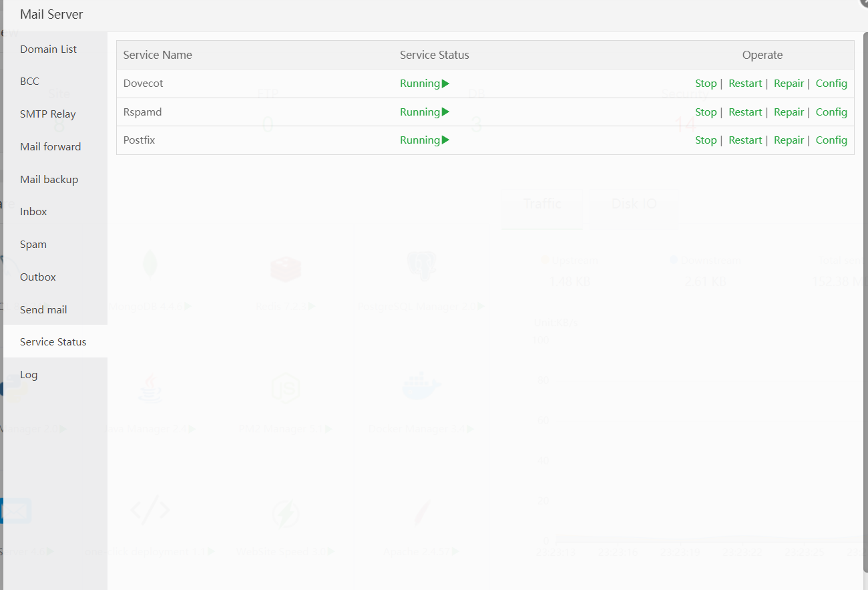Open the Mail backup section
The image size is (868, 590).
pos(55,179)
